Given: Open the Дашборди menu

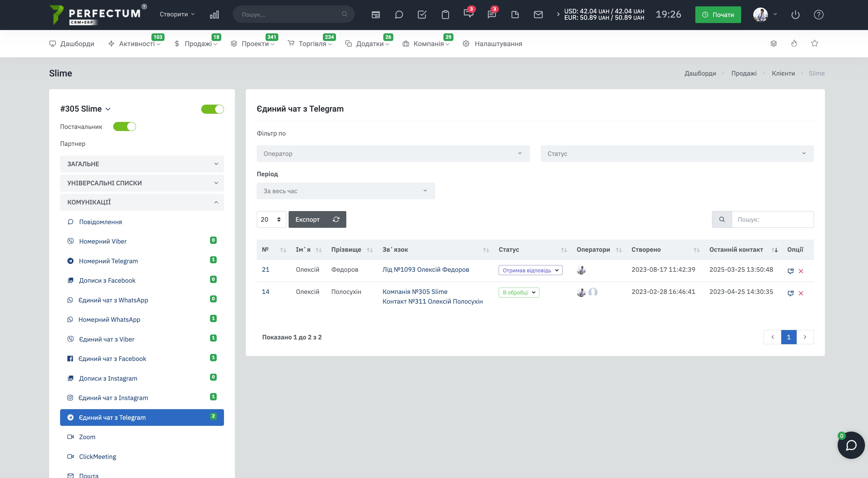Looking at the screenshot, I should click(x=72, y=44).
